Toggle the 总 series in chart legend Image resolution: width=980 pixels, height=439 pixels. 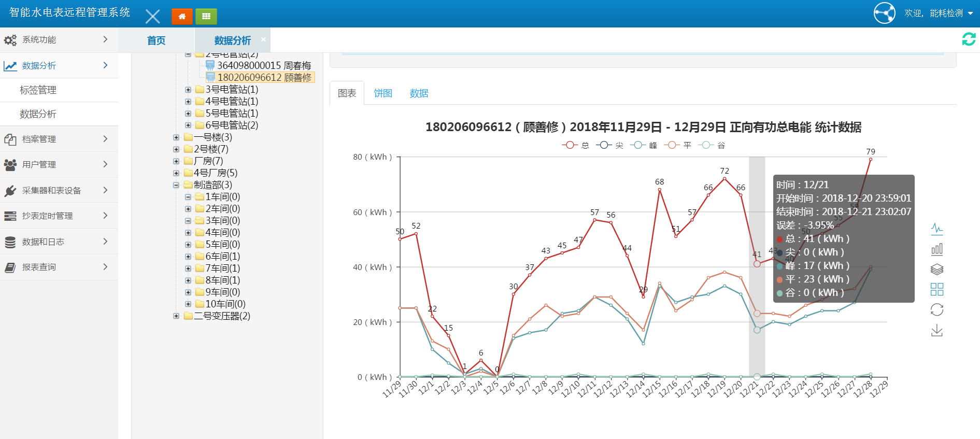[576, 145]
